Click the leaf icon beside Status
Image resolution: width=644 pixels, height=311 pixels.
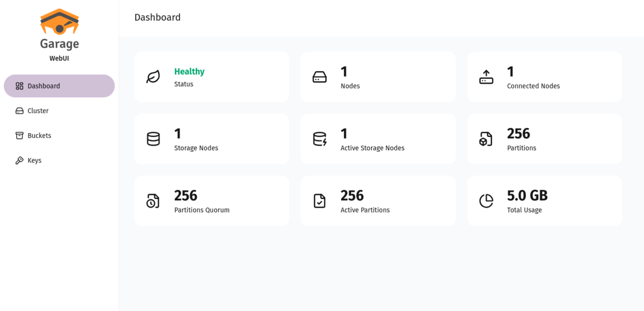(x=153, y=77)
